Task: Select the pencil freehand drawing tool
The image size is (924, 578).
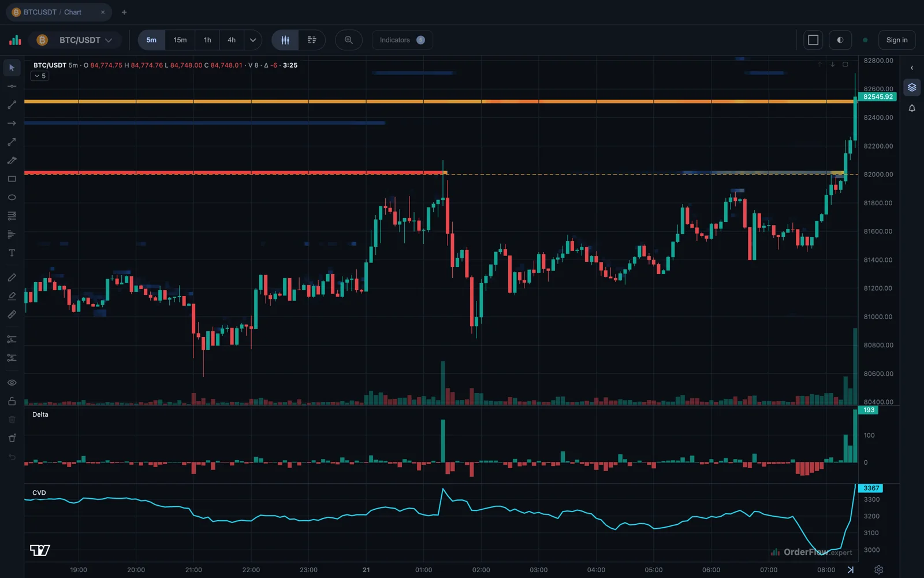Action: click(x=12, y=277)
